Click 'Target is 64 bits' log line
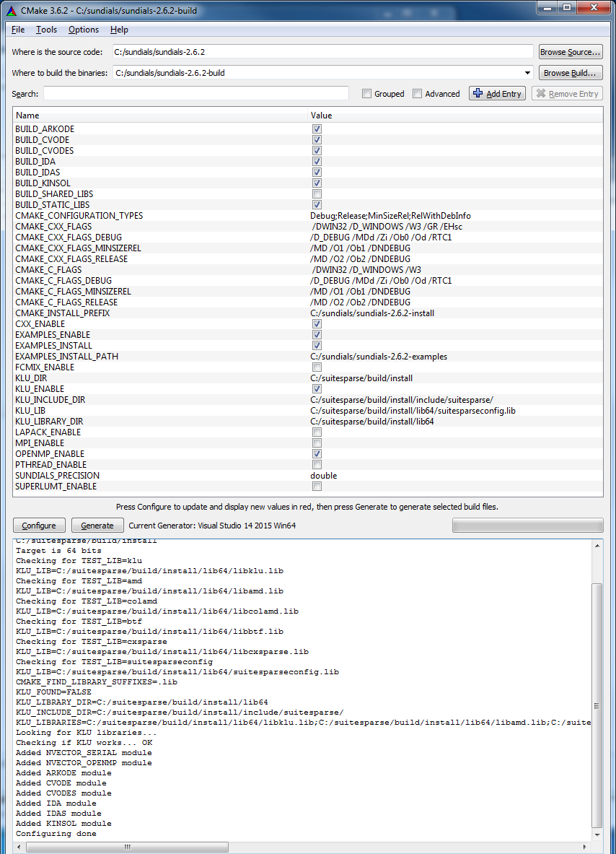616x854 pixels. tap(58, 551)
